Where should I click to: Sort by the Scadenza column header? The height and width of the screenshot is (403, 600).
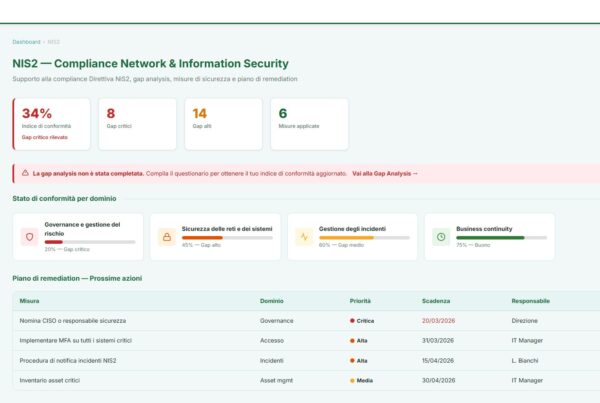click(436, 301)
